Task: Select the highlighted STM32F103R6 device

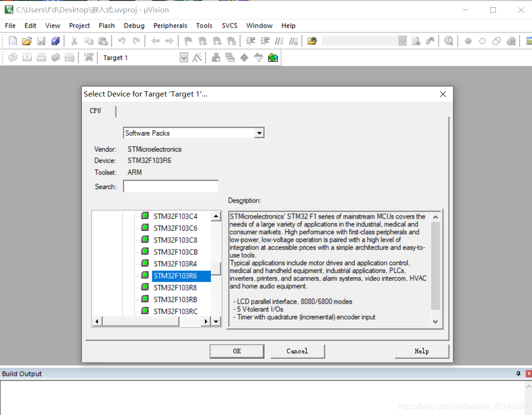Action: click(x=181, y=276)
